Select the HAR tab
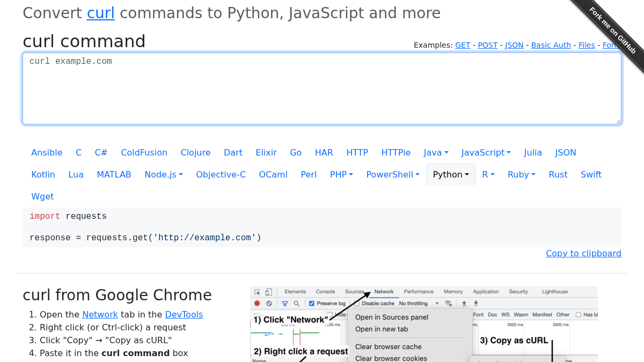 click(324, 152)
